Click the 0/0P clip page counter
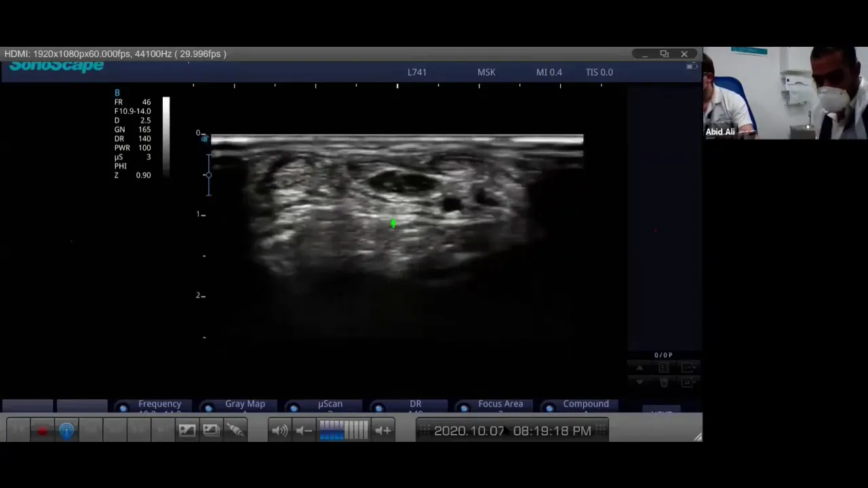The width and height of the screenshot is (868, 488). pyautogui.click(x=663, y=355)
